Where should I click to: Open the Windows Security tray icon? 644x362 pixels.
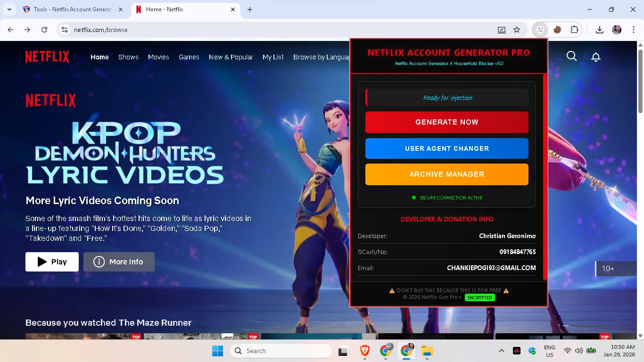[x=532, y=351]
